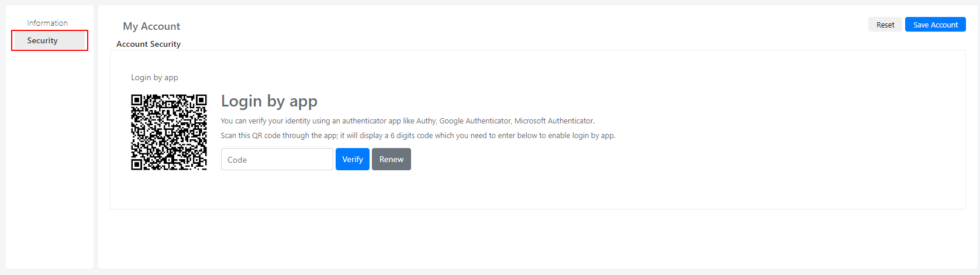Click the 'Account Security' heading
Image resolution: width=980 pixels, height=275 pixels.
click(x=149, y=44)
